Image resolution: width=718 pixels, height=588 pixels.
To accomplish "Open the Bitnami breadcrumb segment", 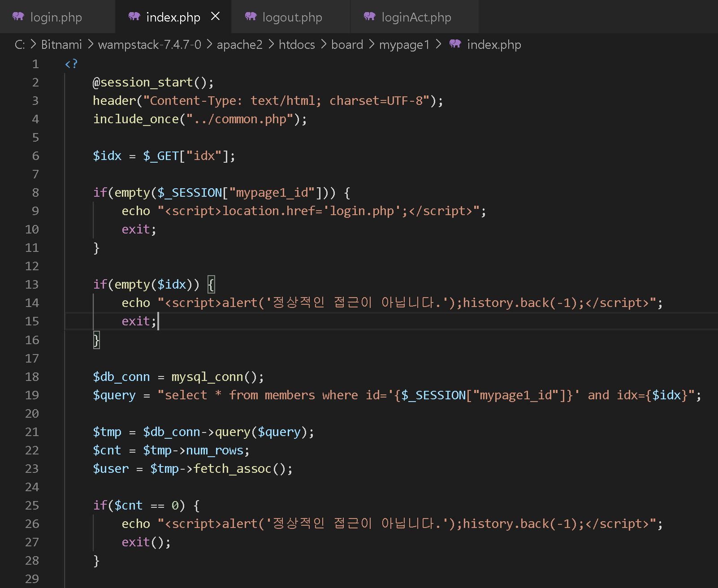I will [61, 44].
